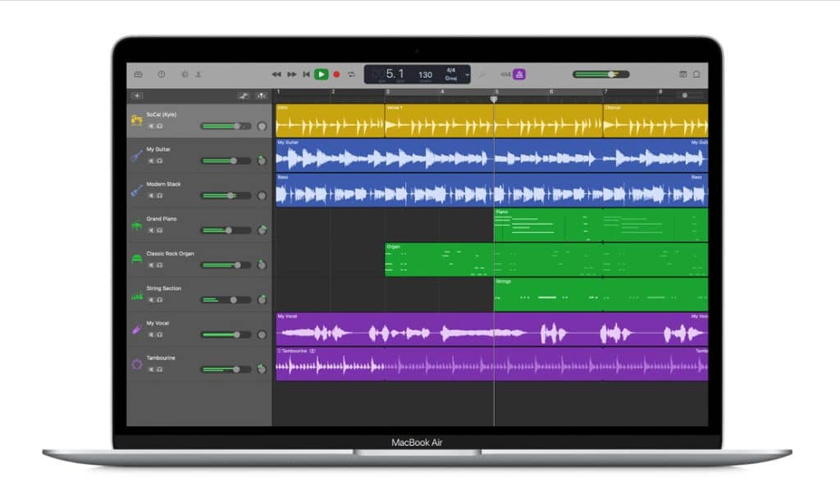Open the Tuner fork icon
The image size is (840, 504).
pyautogui.click(x=482, y=75)
